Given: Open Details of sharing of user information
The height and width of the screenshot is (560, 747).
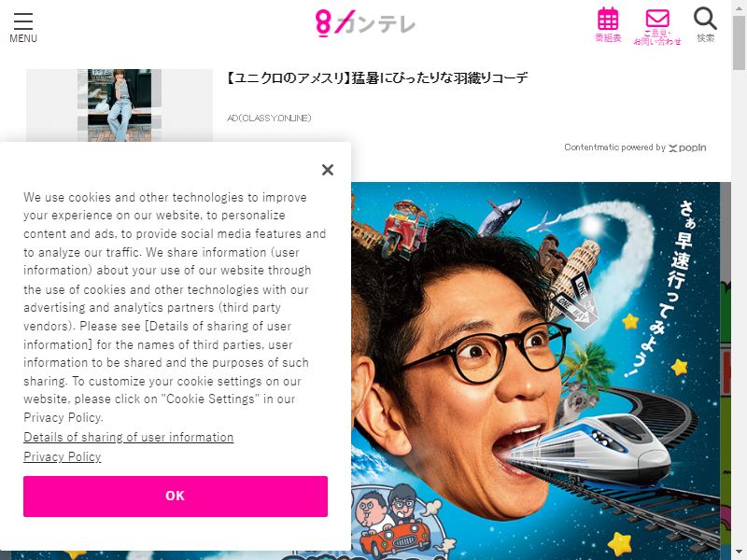Looking at the screenshot, I should coord(129,437).
